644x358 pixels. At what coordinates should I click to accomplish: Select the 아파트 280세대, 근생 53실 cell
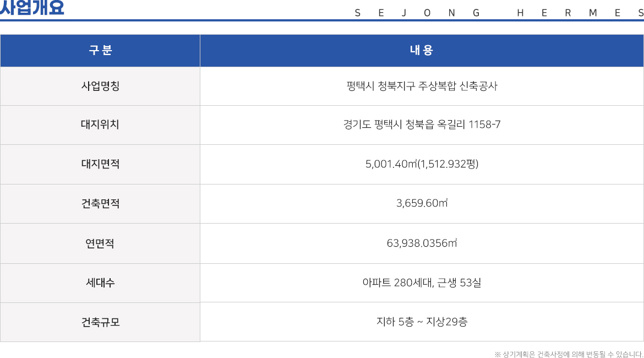tap(422, 283)
